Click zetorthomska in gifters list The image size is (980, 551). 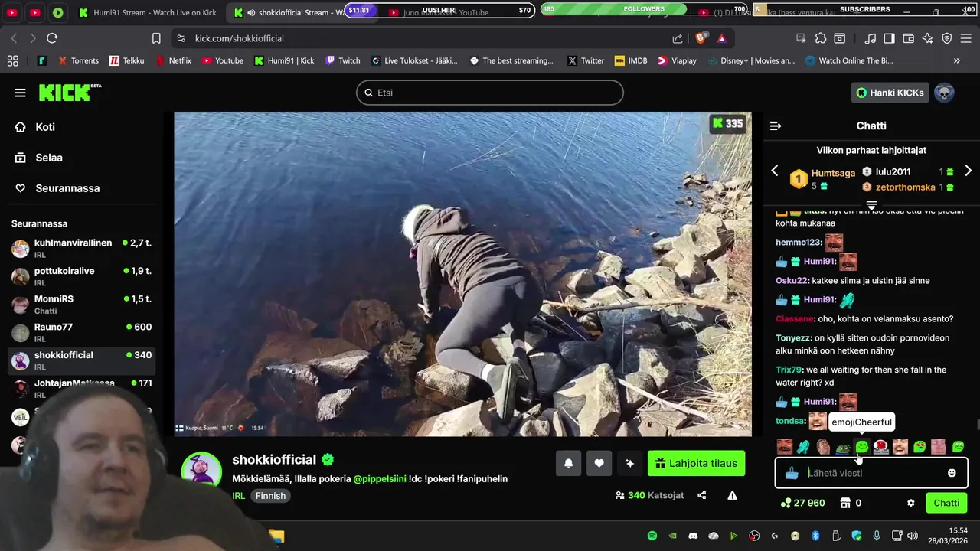point(906,187)
